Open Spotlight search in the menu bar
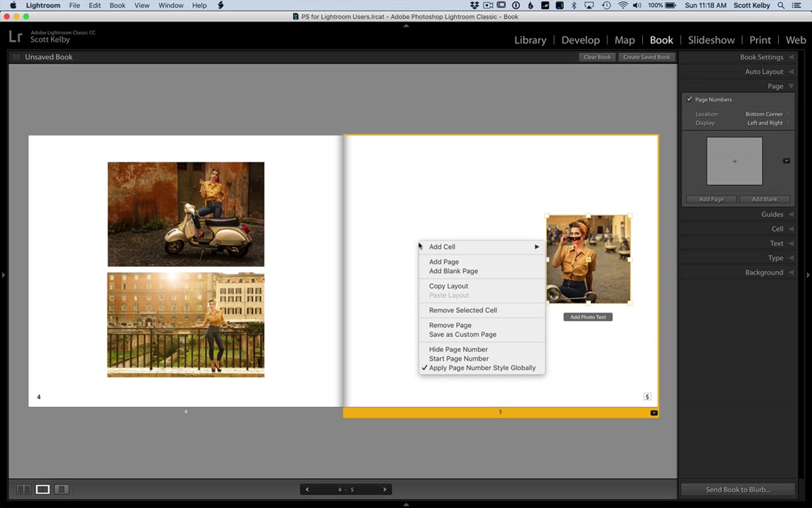This screenshot has height=508, width=812. (x=782, y=5)
